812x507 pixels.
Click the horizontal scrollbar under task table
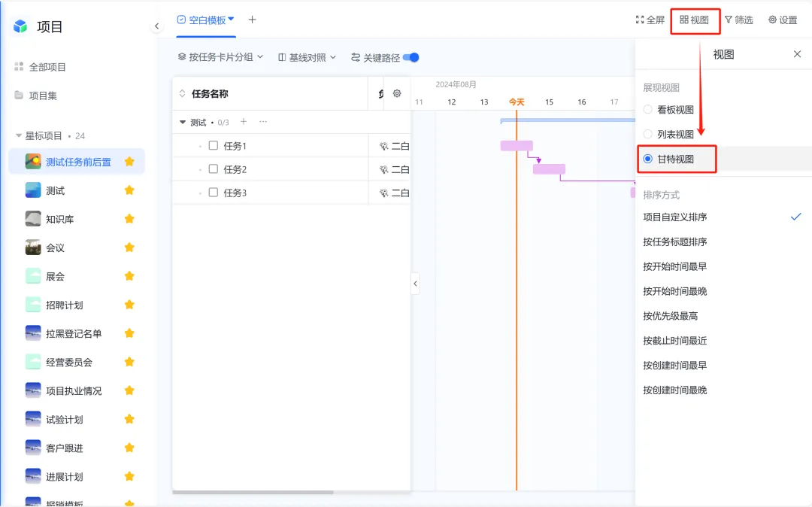point(253,492)
